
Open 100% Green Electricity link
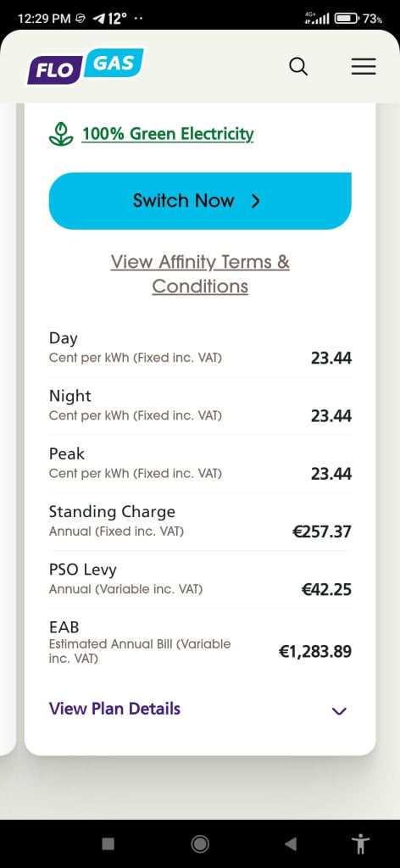(168, 134)
